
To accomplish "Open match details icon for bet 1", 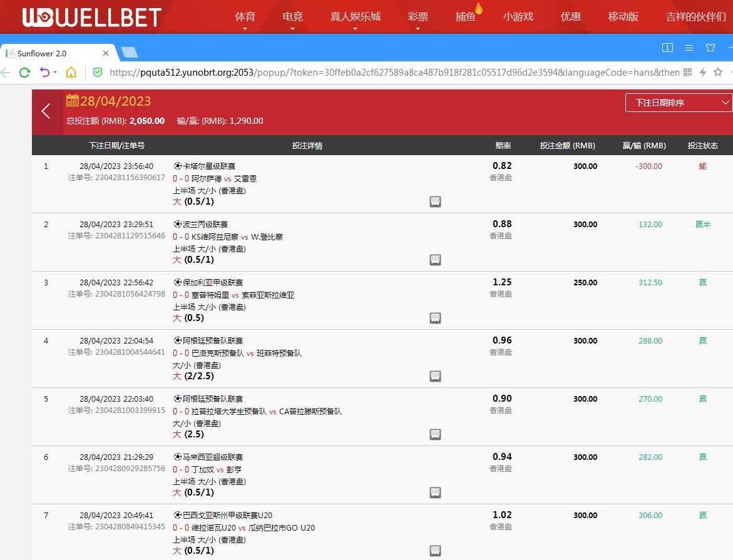I will 435,201.
